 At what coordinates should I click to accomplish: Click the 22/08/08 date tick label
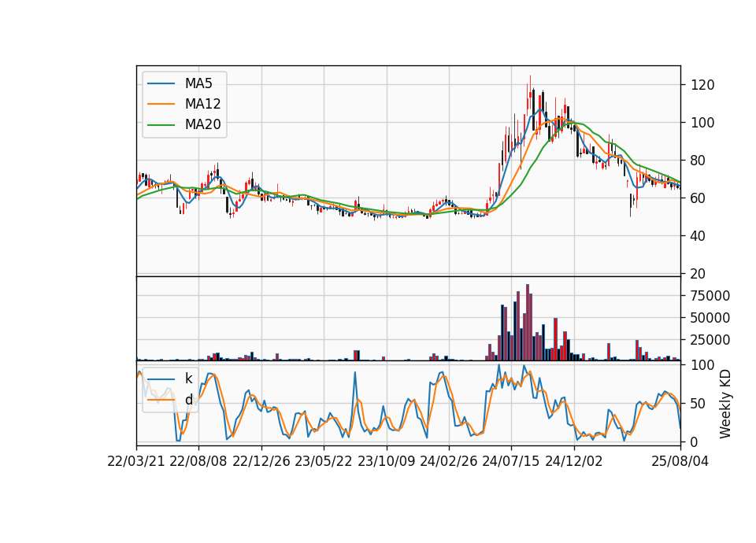point(198,462)
